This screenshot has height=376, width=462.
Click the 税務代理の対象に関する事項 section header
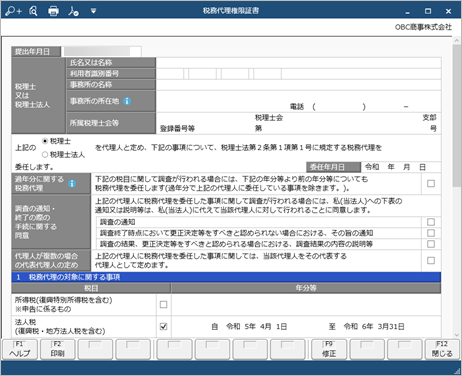click(x=226, y=277)
